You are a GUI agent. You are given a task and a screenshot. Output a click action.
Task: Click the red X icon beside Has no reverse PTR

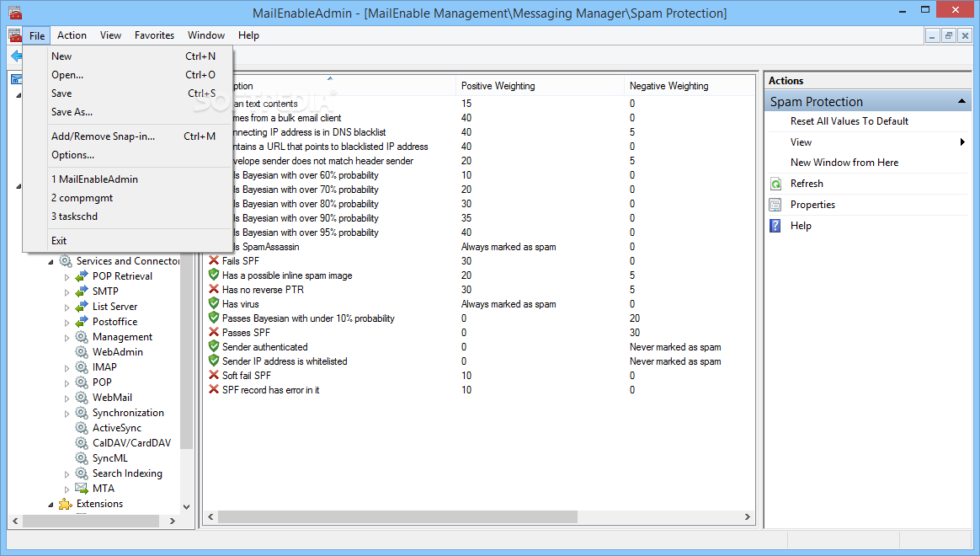tap(214, 290)
